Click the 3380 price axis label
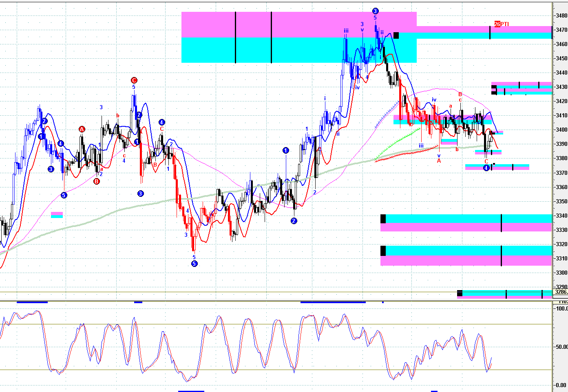The height and width of the screenshot is (392, 568). 561,158
